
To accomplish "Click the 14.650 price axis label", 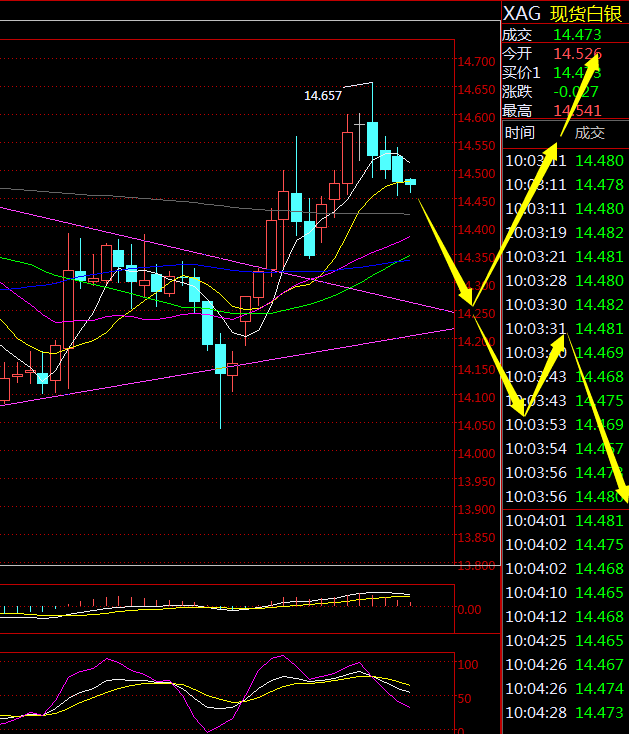I will coord(476,90).
